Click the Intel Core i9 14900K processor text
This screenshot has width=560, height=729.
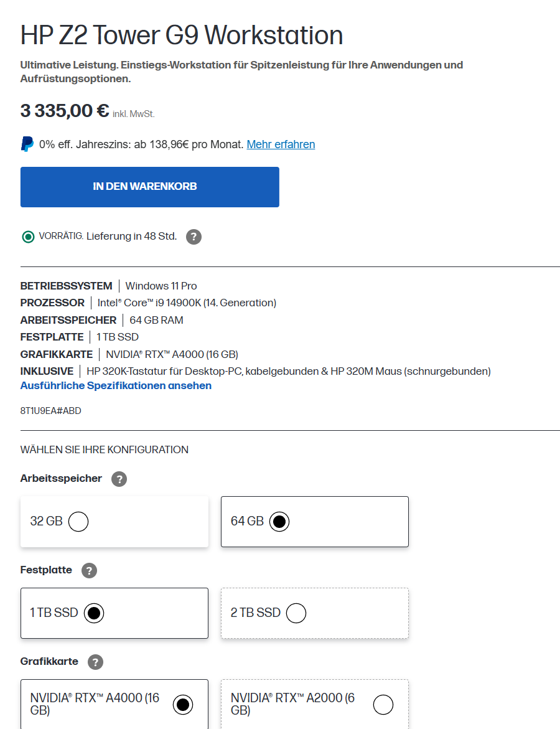click(187, 303)
